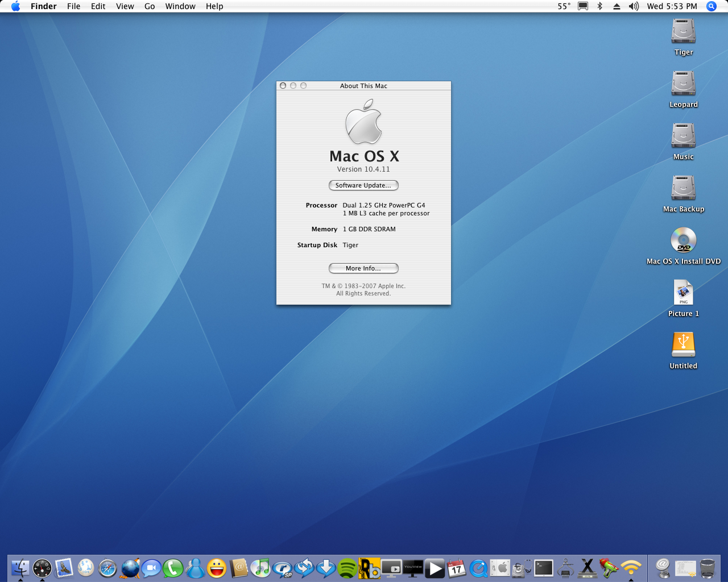Open the Trash in the Dock

click(708, 568)
